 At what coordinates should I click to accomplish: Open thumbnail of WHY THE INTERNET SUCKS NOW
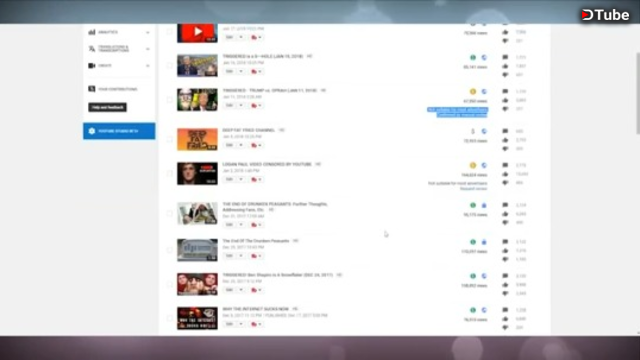[197, 318]
